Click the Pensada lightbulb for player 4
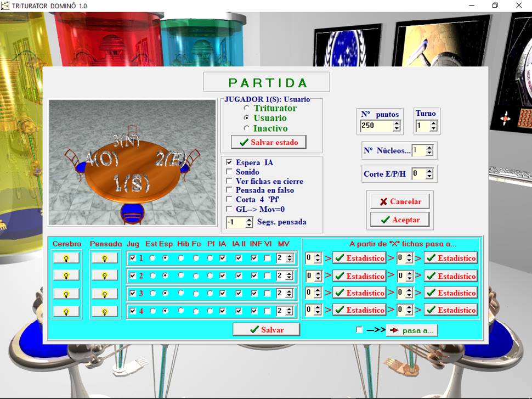Screen dimensions: 532x399 pyautogui.click(x=104, y=312)
